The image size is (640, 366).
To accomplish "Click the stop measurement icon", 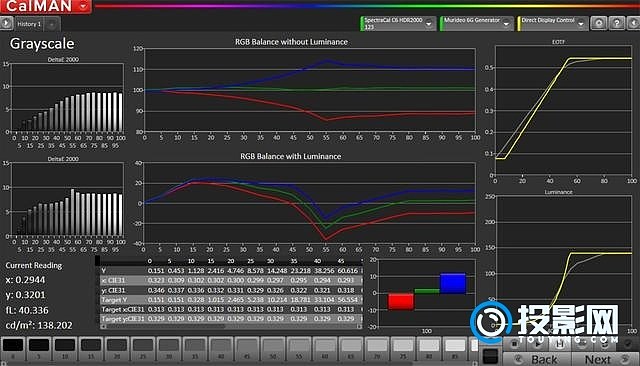I will [515, 344].
